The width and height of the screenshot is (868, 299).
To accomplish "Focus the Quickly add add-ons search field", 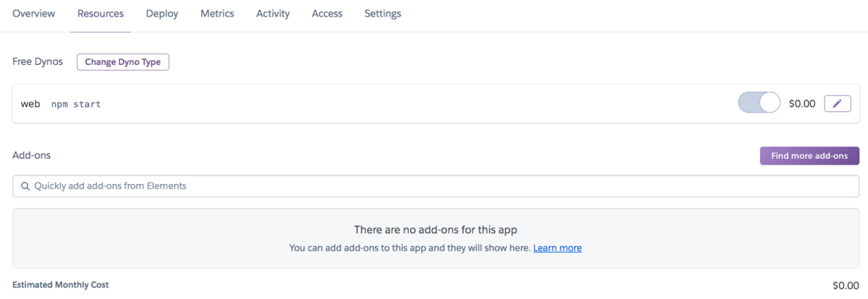I will (436, 186).
